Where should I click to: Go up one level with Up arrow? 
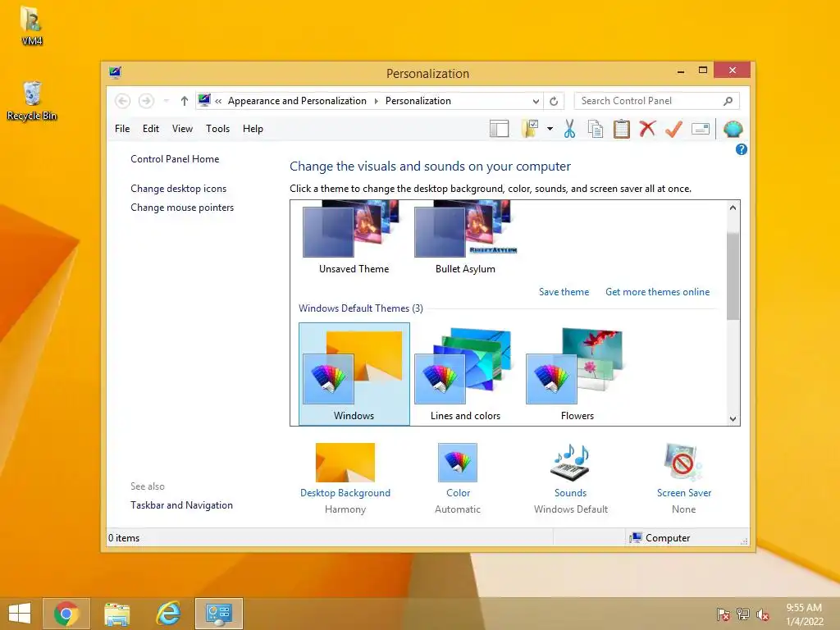[185, 101]
